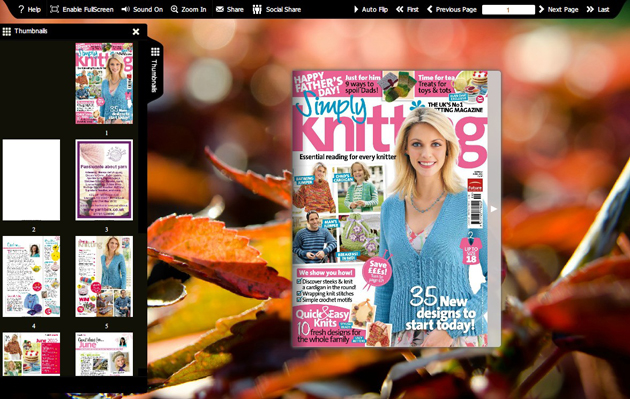Image resolution: width=630 pixels, height=399 pixels.
Task: Click the flip arrow on cover's right edge
Action: pos(494,209)
